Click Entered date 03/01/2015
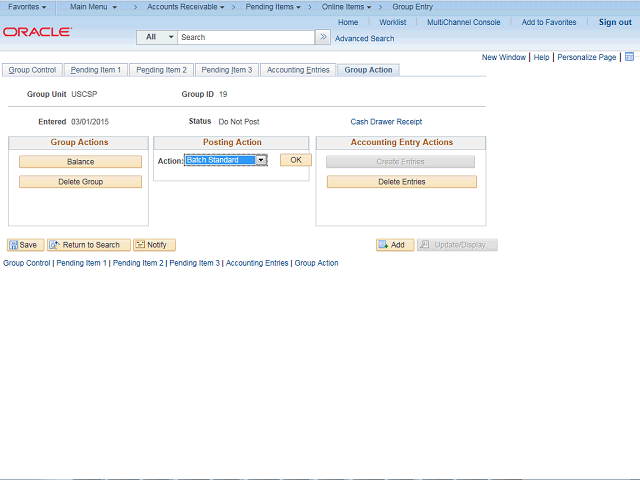 [90, 122]
